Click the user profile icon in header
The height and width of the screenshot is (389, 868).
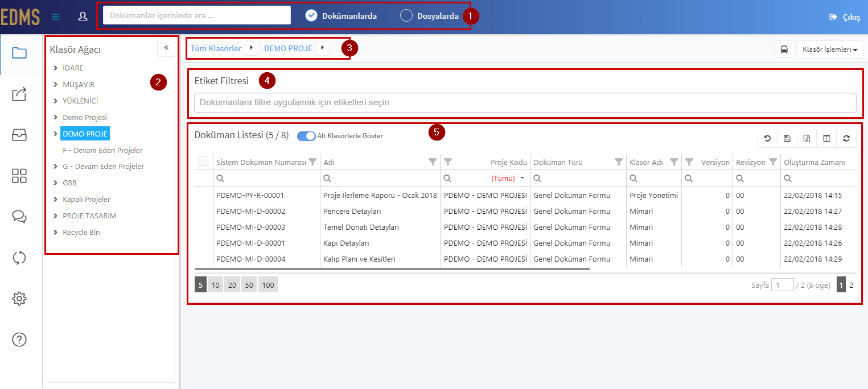coord(83,16)
